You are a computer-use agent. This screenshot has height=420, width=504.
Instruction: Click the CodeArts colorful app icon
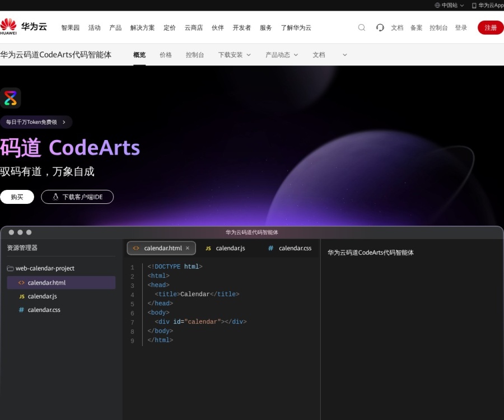click(x=10, y=98)
